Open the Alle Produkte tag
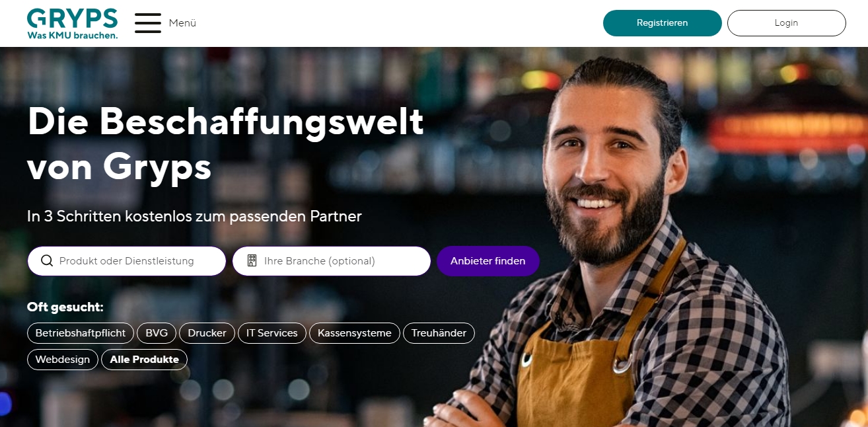868x427 pixels. click(145, 360)
